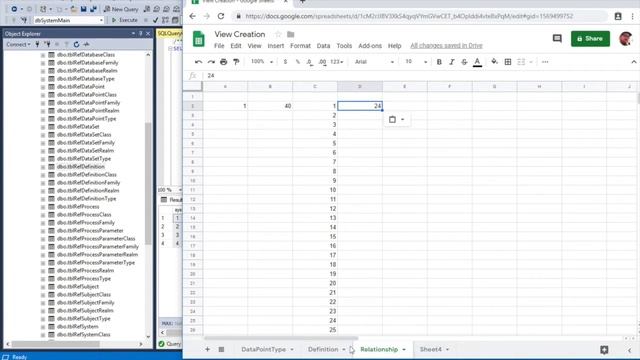Image resolution: width=640 pixels, height=360 pixels.
Task: Click the Print icon in Sheets
Action: 223,62
